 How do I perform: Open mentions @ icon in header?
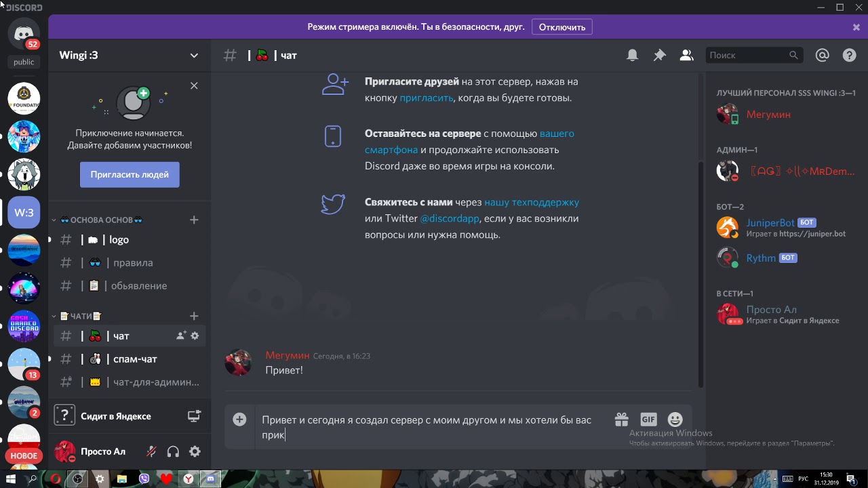tap(822, 56)
